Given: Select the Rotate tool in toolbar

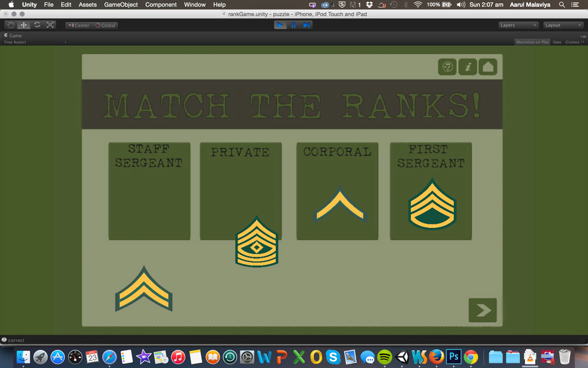Looking at the screenshot, I should pos(37,25).
